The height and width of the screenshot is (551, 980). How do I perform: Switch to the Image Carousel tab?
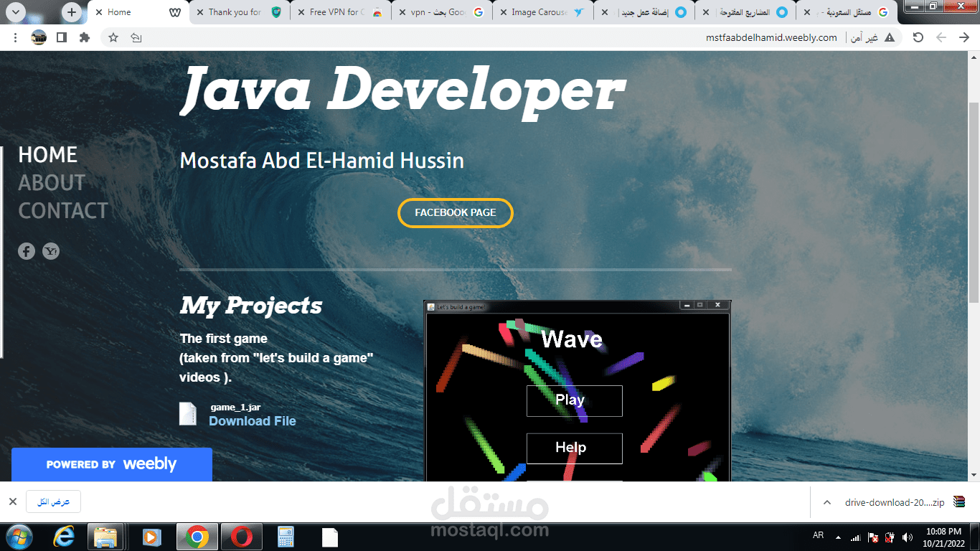coord(543,12)
